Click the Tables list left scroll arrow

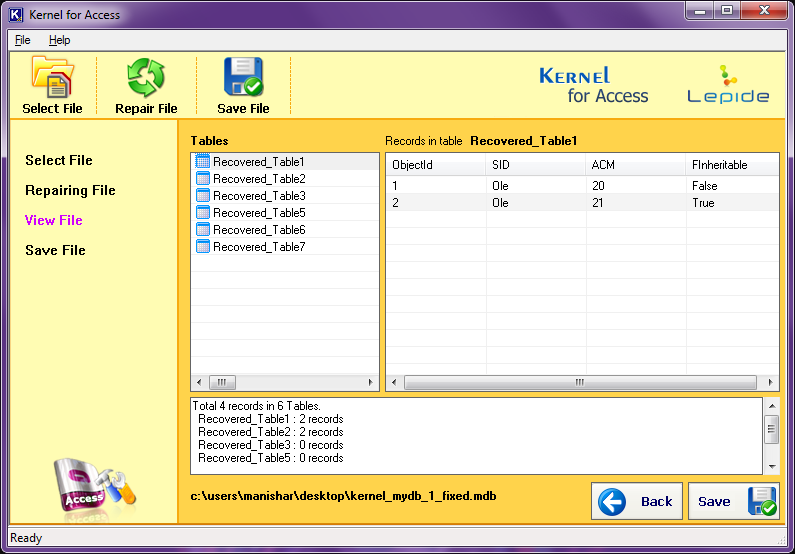click(199, 382)
